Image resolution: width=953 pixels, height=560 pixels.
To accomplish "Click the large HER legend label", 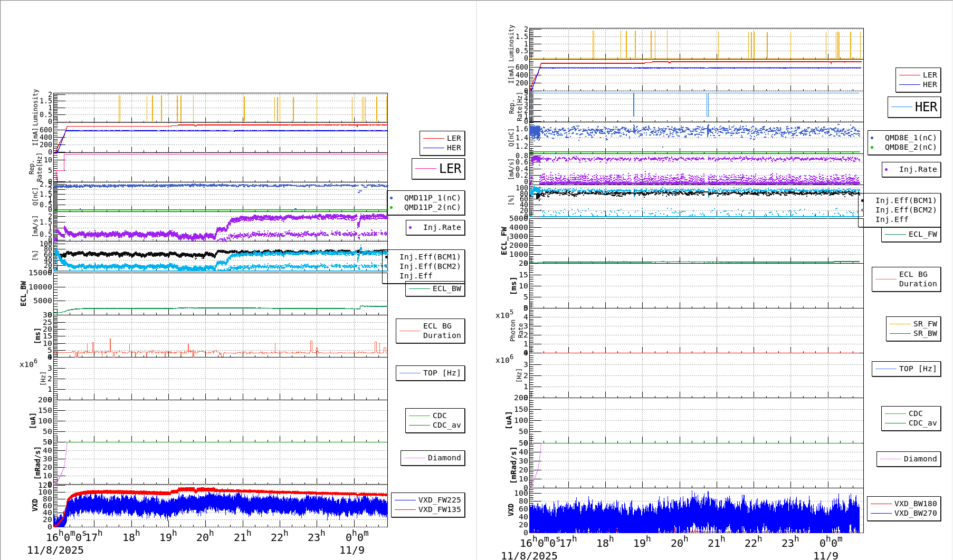I will coord(926,107).
